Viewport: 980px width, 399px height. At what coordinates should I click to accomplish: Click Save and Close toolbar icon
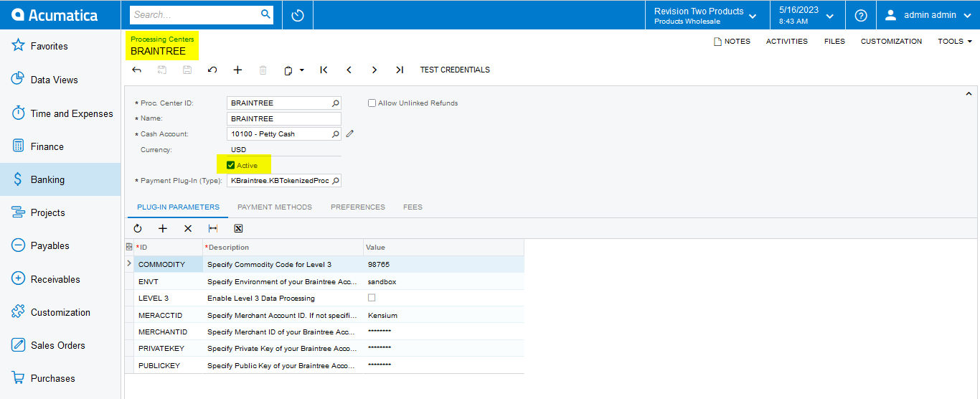(x=162, y=70)
